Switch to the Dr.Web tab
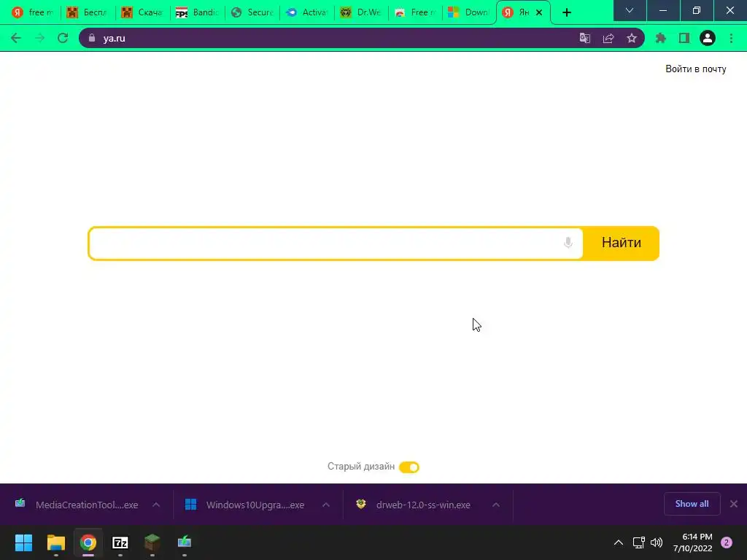Screen dimensions: 747x560 point(360,12)
